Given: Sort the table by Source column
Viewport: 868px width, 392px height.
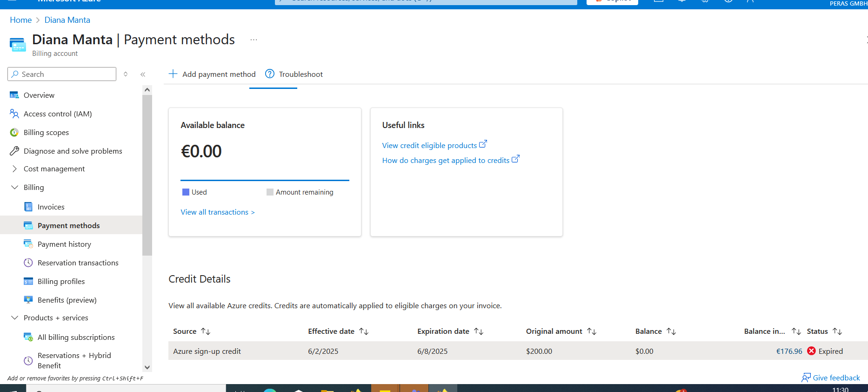Looking at the screenshot, I should (206, 331).
